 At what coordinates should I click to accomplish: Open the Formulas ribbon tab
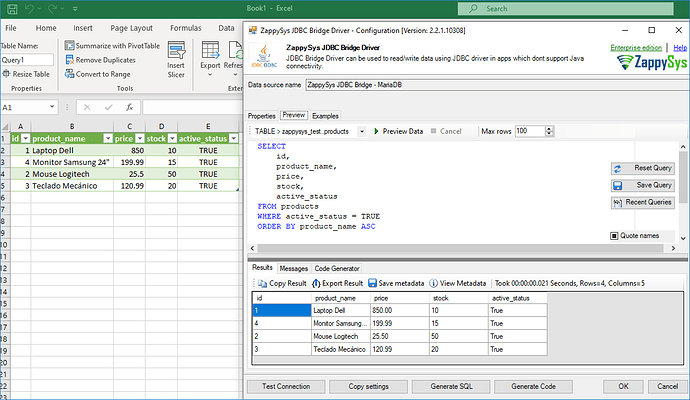(186, 28)
